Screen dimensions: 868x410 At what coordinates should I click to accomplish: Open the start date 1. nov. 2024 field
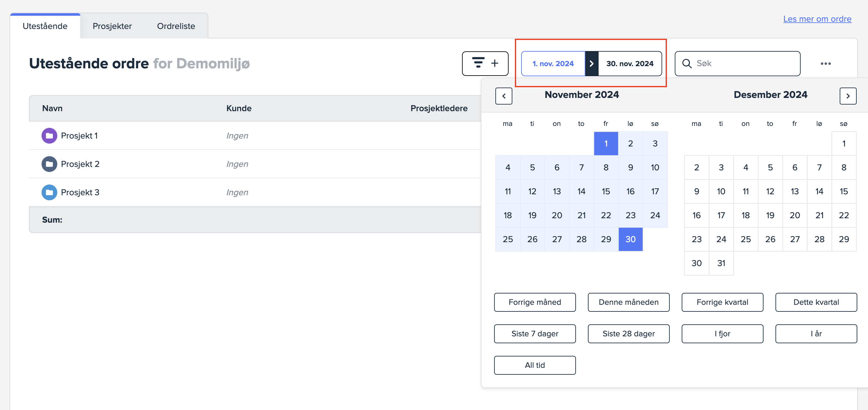[x=553, y=63]
